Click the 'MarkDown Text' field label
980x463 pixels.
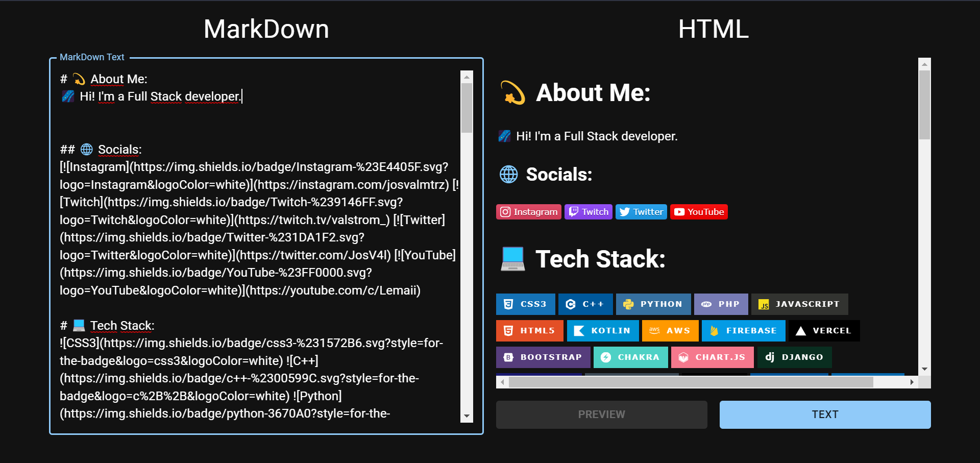tap(92, 57)
